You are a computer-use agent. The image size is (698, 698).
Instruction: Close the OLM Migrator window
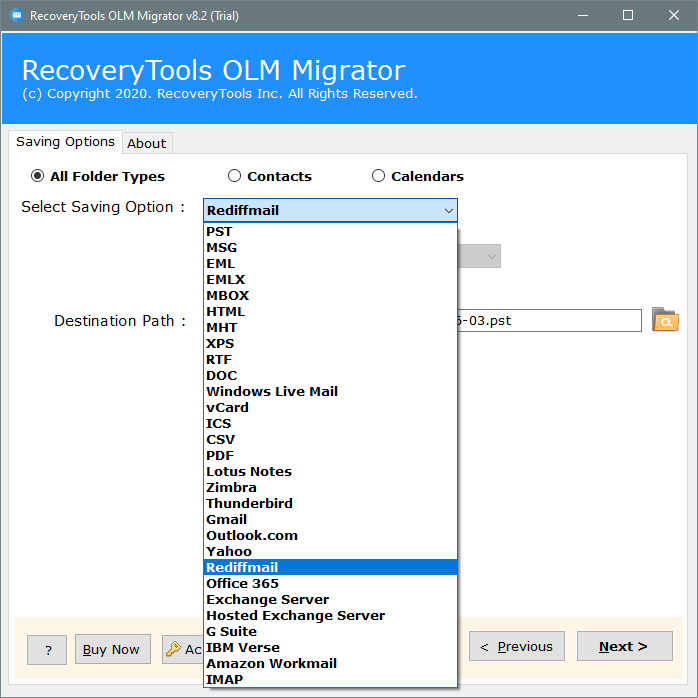[x=674, y=16]
